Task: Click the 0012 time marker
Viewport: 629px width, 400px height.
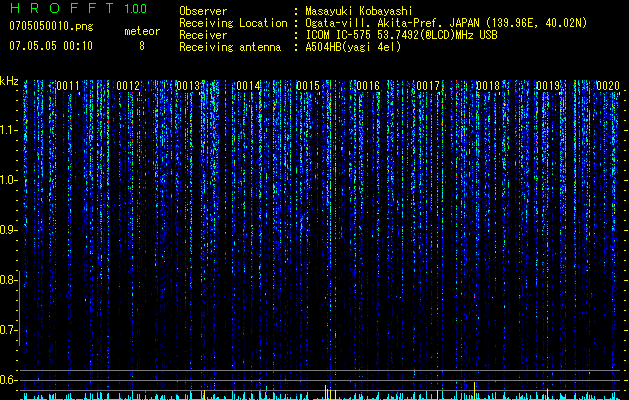Action: click(128, 86)
